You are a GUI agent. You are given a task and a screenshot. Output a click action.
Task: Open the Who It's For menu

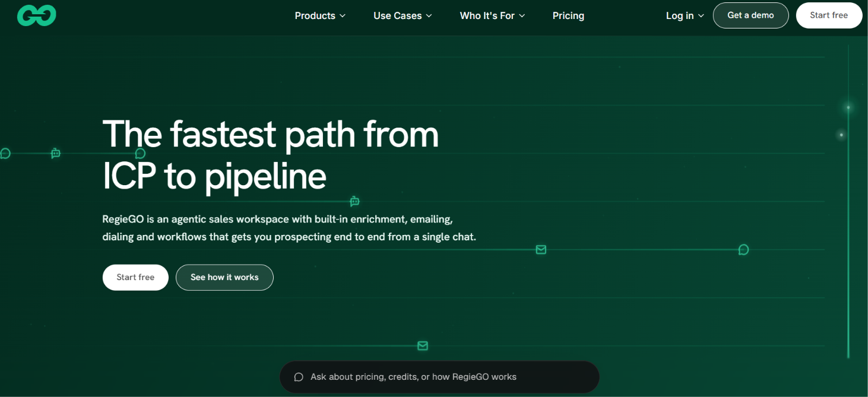click(492, 16)
